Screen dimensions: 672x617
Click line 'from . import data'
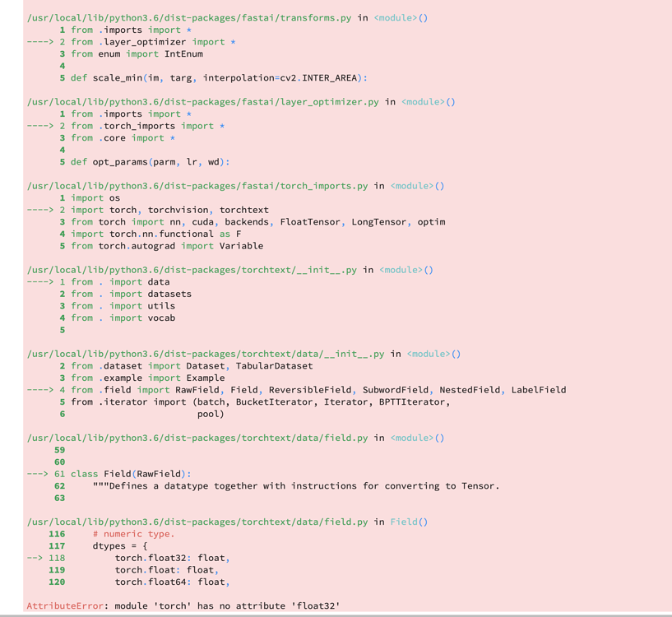[x=120, y=282]
